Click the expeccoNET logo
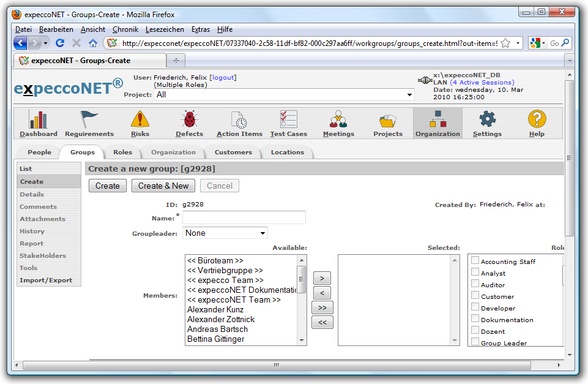588x384 pixels. [69, 87]
